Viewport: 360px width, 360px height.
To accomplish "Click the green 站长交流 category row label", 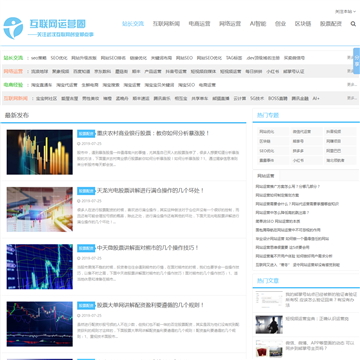I will (x=13, y=58).
